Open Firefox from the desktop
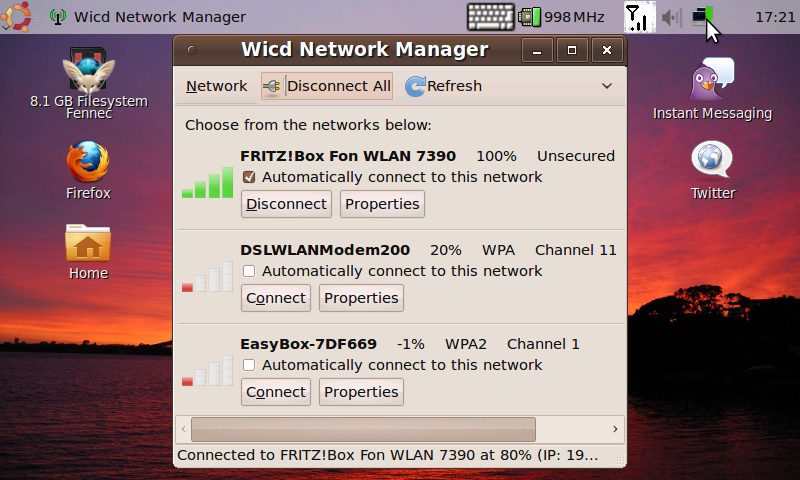 88,163
